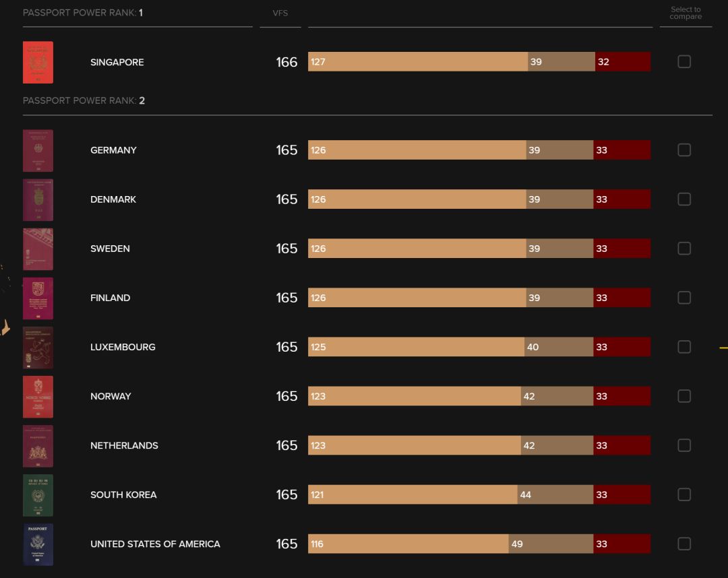
Task: Check the compare box for Denmark
Action: 684,199
